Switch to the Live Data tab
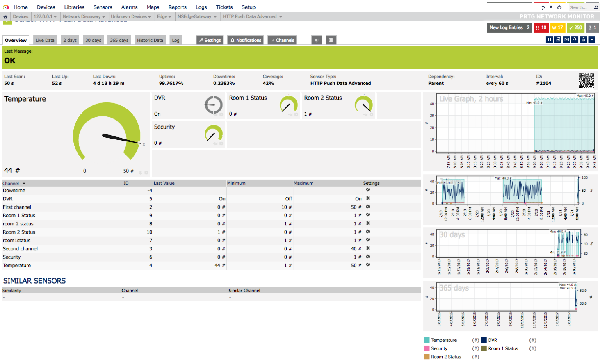 coord(45,40)
